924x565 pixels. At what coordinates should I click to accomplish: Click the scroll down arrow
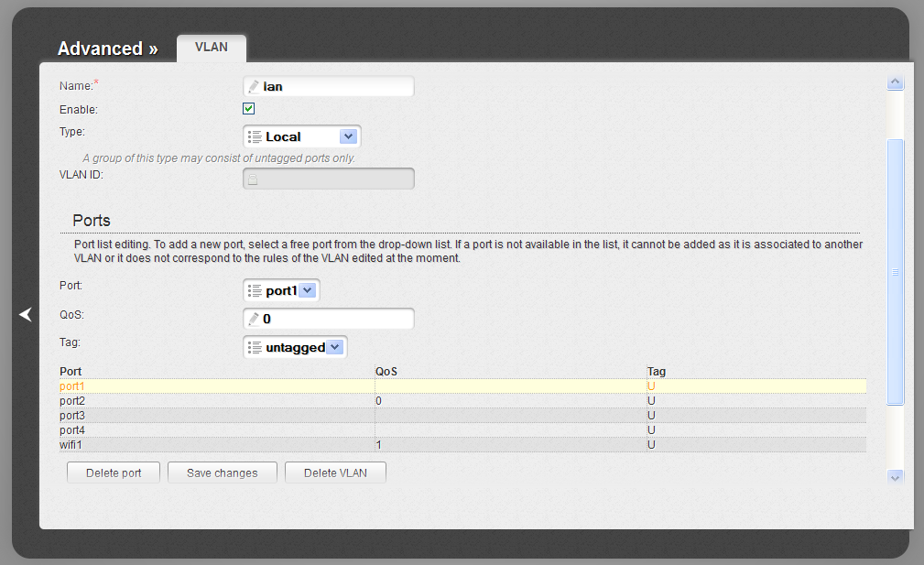(x=895, y=477)
